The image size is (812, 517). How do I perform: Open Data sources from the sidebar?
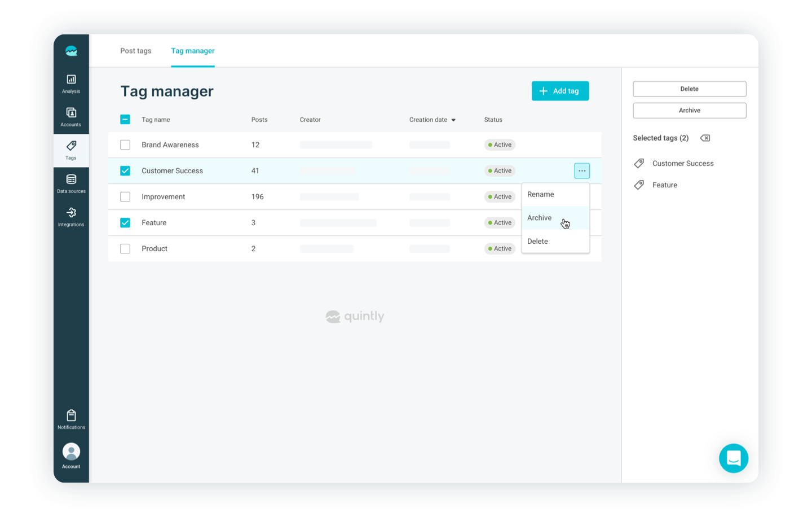[71, 183]
